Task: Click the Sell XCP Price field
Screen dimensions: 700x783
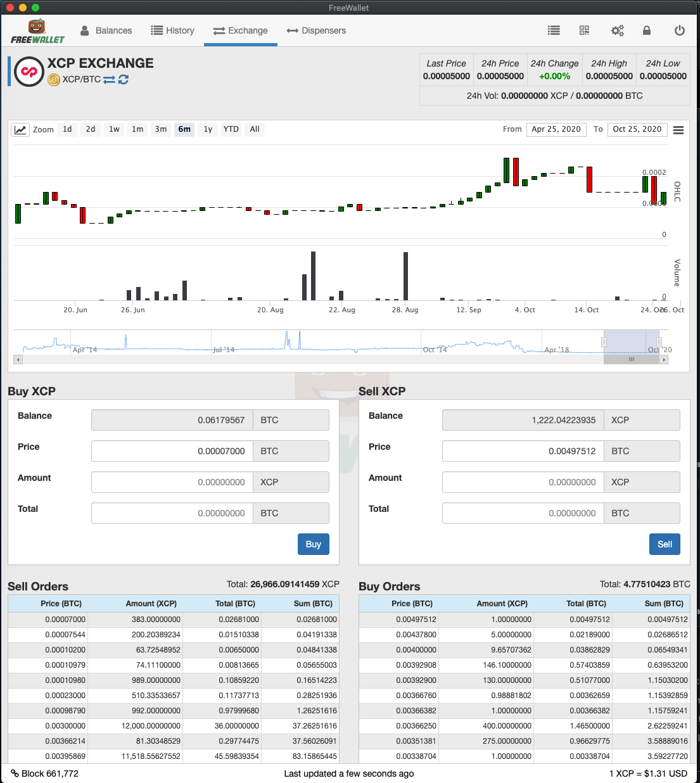Action: coord(523,451)
